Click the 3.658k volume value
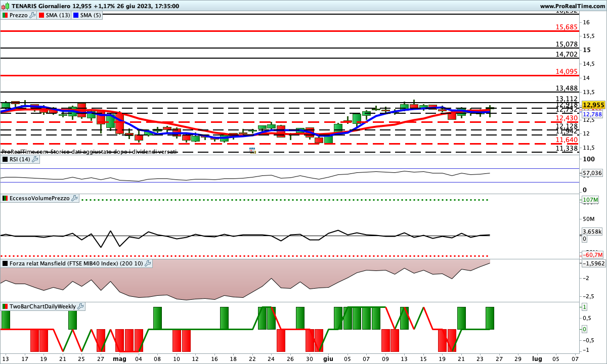The width and height of the screenshot is (607, 364). [x=592, y=231]
